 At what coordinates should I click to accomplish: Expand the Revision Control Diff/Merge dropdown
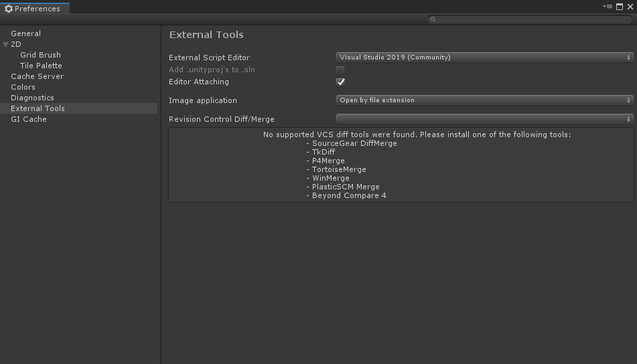coord(484,119)
